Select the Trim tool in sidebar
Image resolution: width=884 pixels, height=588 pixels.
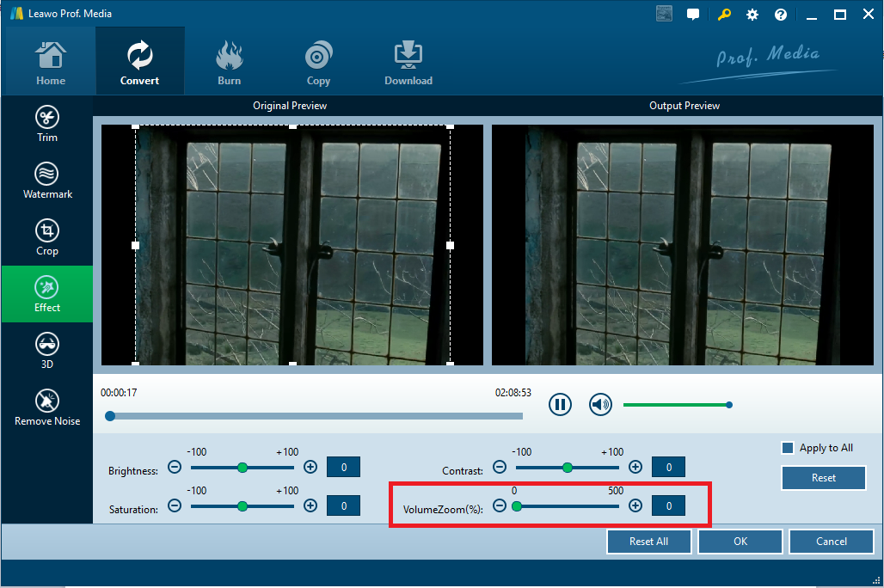click(47, 124)
